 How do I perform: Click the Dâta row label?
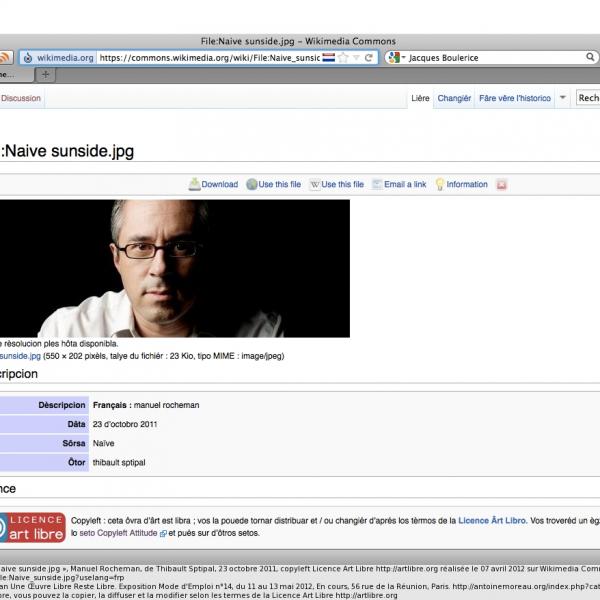(76, 424)
